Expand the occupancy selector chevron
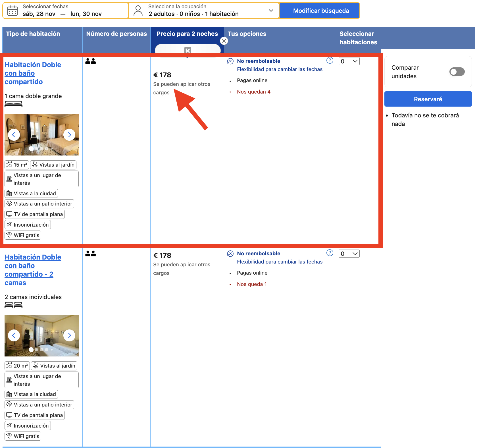This screenshot has height=448, width=479. (271, 11)
